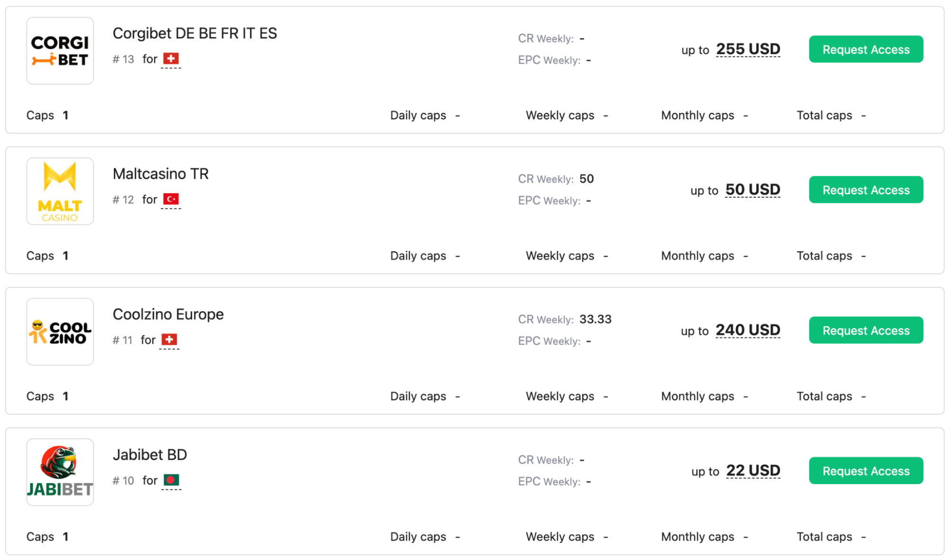
Task: Click the Corgibet logo thumbnail
Action: pos(60,51)
